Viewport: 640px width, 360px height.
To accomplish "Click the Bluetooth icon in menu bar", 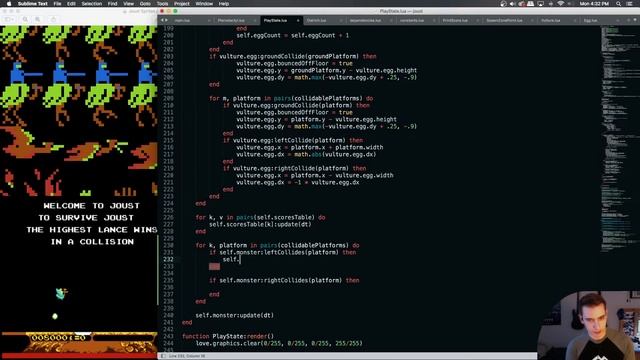I will [x=551, y=4].
